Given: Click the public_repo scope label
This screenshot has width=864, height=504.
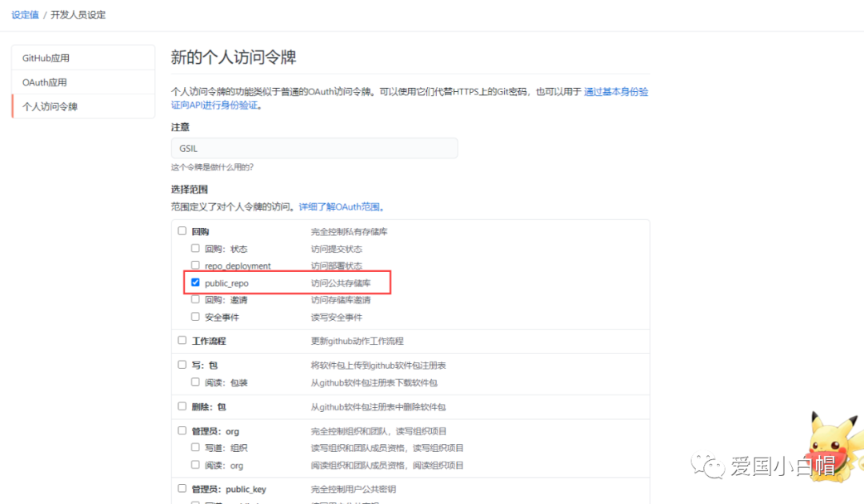Looking at the screenshot, I should 226,283.
